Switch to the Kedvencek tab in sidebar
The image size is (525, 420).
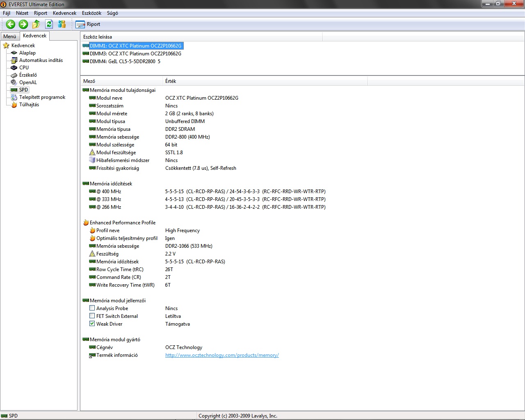coord(35,36)
